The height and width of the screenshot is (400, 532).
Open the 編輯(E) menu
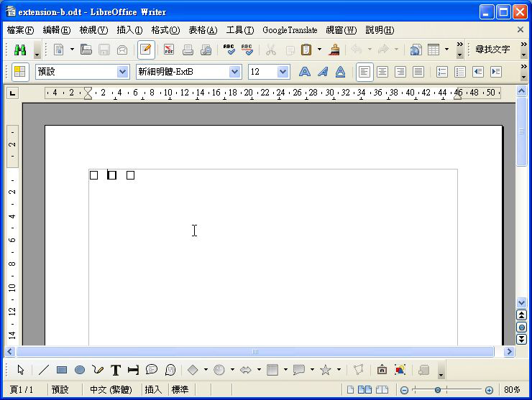57,30
